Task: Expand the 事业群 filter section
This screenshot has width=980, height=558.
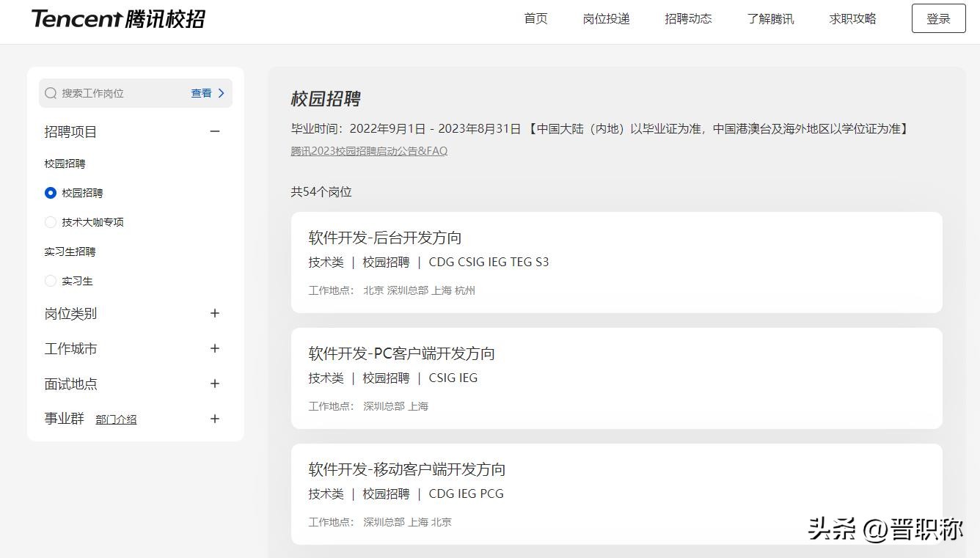Action: coord(215,419)
